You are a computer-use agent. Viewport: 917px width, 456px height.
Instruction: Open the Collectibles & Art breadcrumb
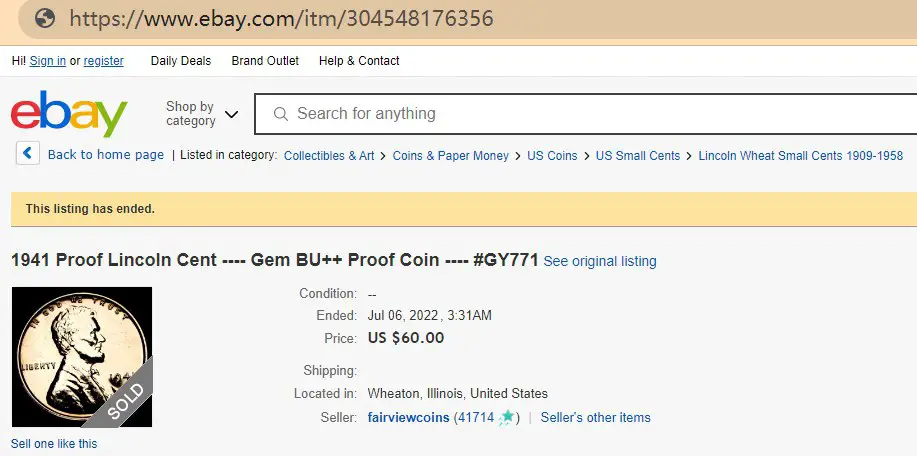329,156
